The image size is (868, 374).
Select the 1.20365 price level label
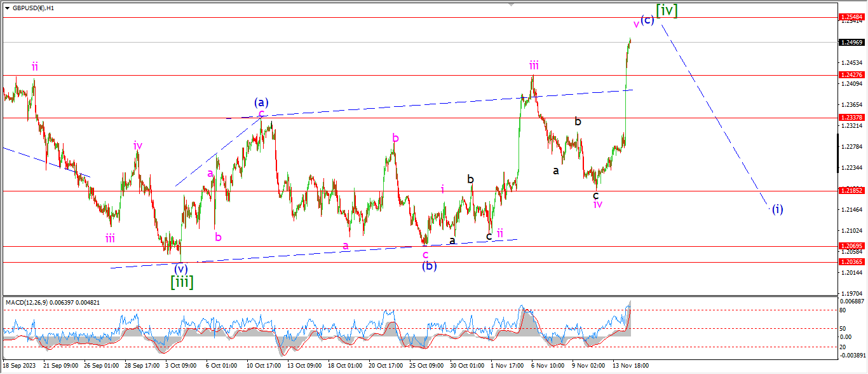click(x=850, y=261)
